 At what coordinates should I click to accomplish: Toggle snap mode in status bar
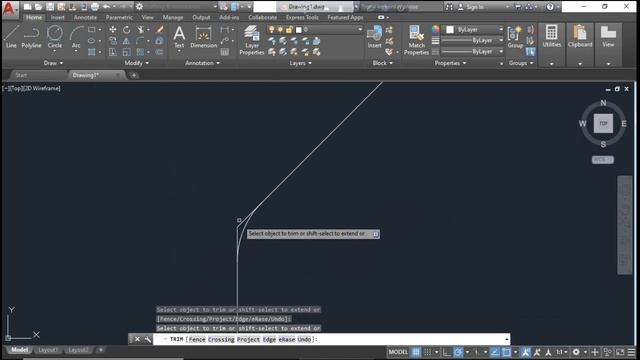(x=427, y=352)
